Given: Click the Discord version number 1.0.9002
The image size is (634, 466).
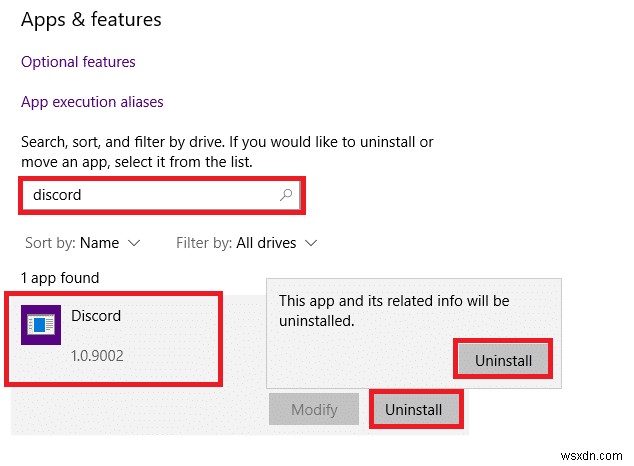Looking at the screenshot, I should [98, 355].
